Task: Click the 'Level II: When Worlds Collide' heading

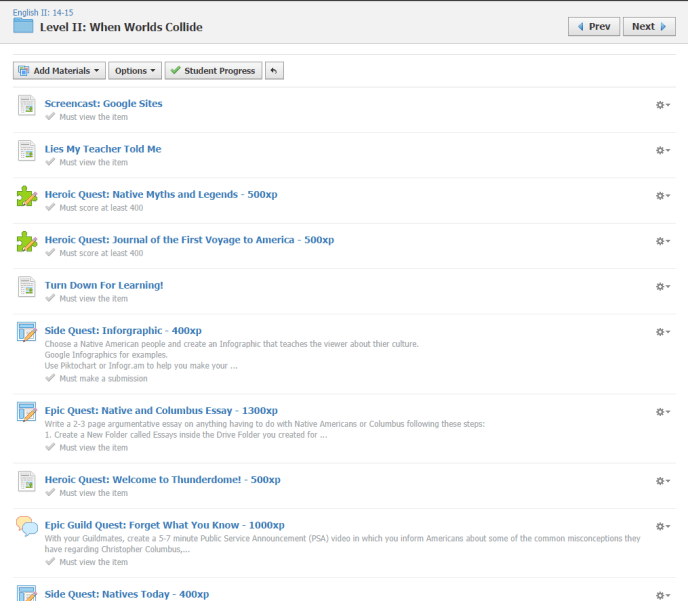Action: [x=121, y=27]
